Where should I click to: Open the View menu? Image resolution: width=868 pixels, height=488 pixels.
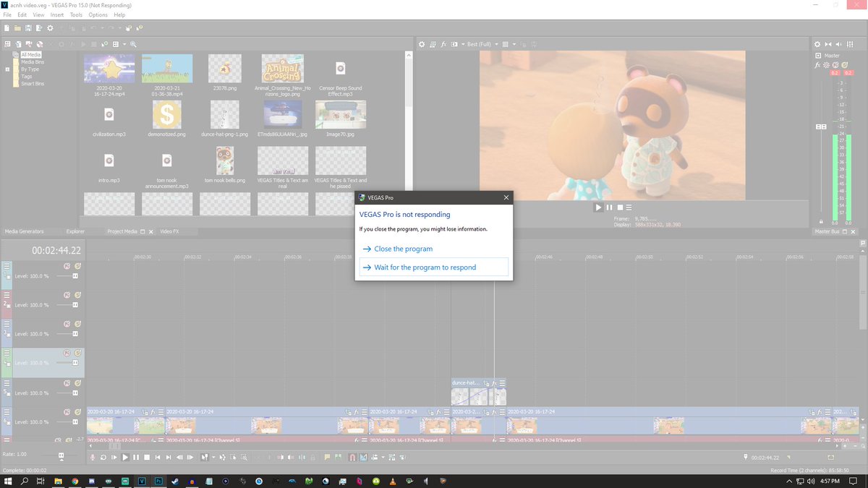(38, 14)
